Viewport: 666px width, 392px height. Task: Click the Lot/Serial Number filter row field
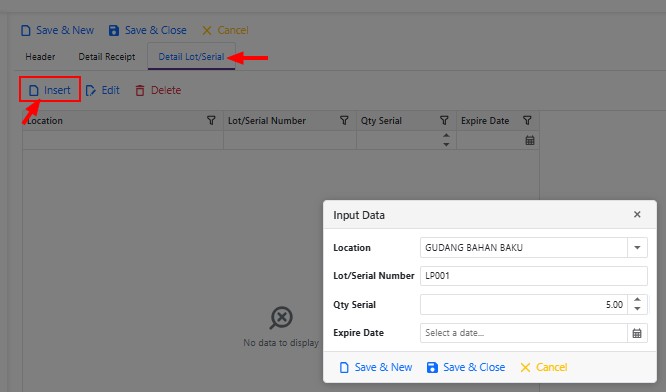[x=290, y=140]
